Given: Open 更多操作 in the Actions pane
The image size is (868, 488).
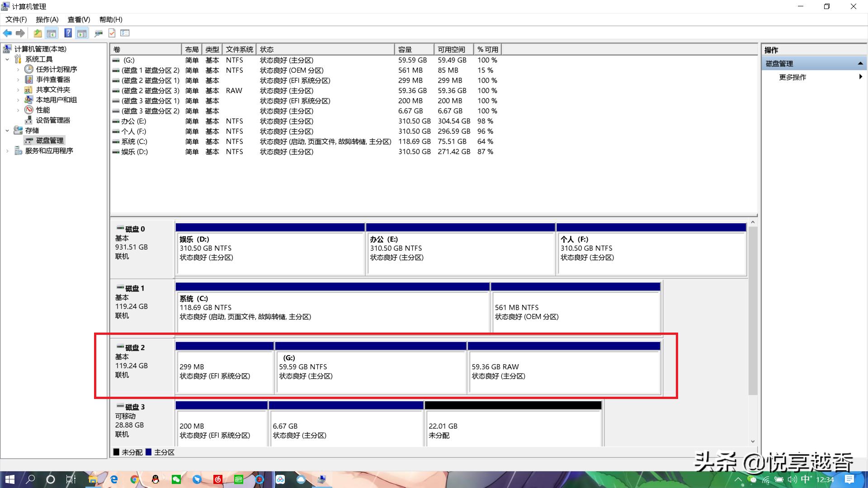Looking at the screenshot, I should [x=792, y=77].
